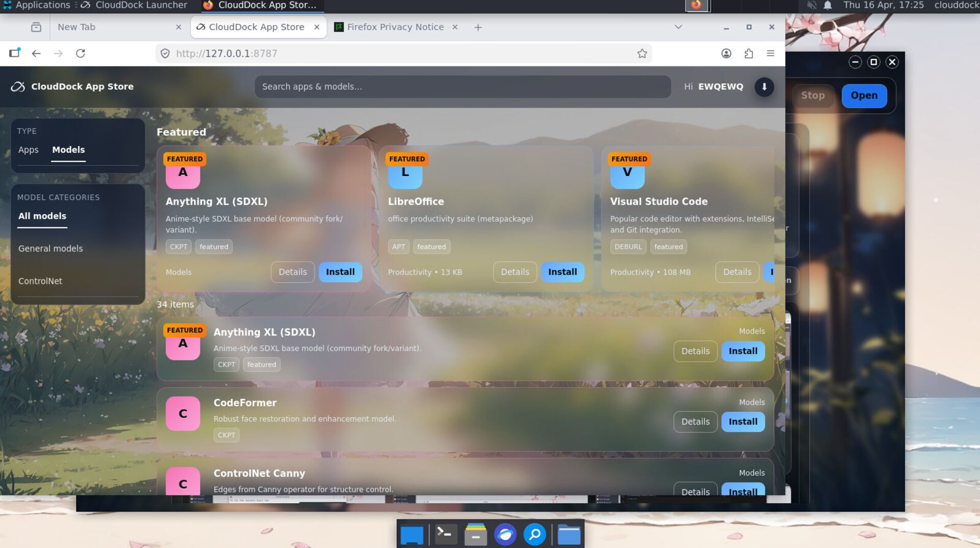Filter by General models category
This screenshot has height=548, width=980.
51,248
